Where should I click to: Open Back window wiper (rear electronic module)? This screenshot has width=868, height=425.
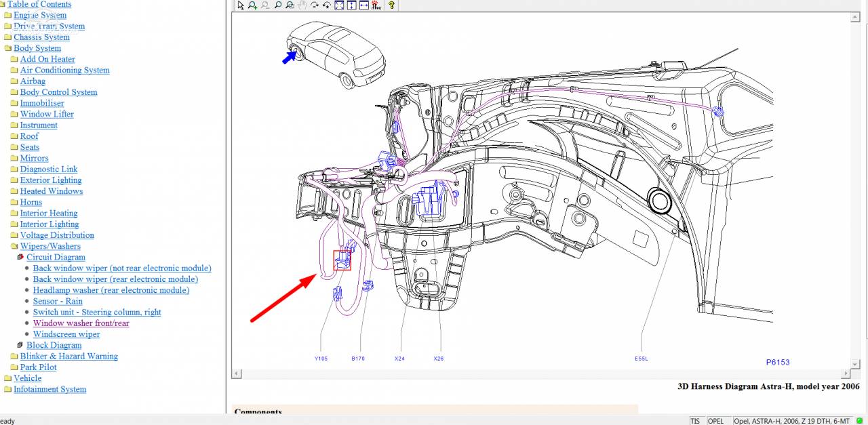tap(115, 279)
